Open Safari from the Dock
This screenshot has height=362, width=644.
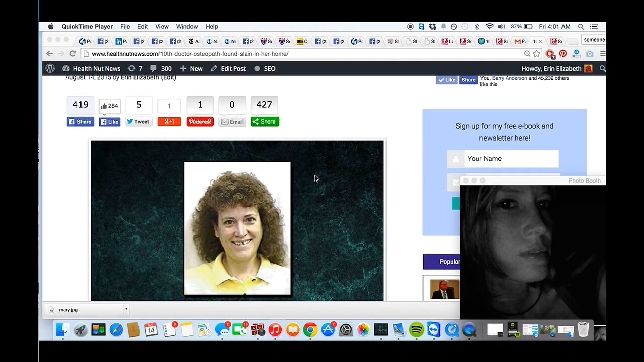pos(116,330)
